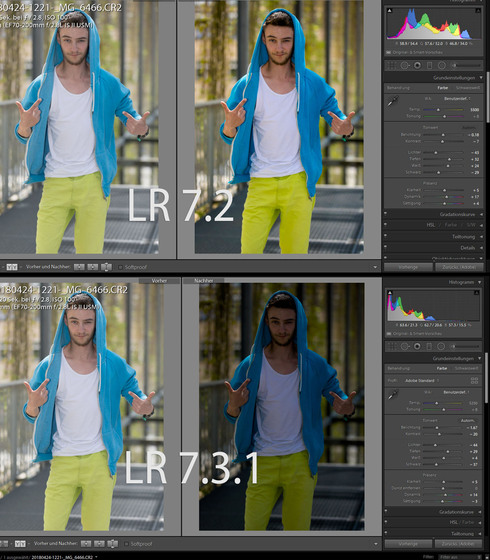This screenshot has height=560, width=490.
Task: Switch to S/W tab in LR 7.2 HSL panel
Action: tap(471, 225)
